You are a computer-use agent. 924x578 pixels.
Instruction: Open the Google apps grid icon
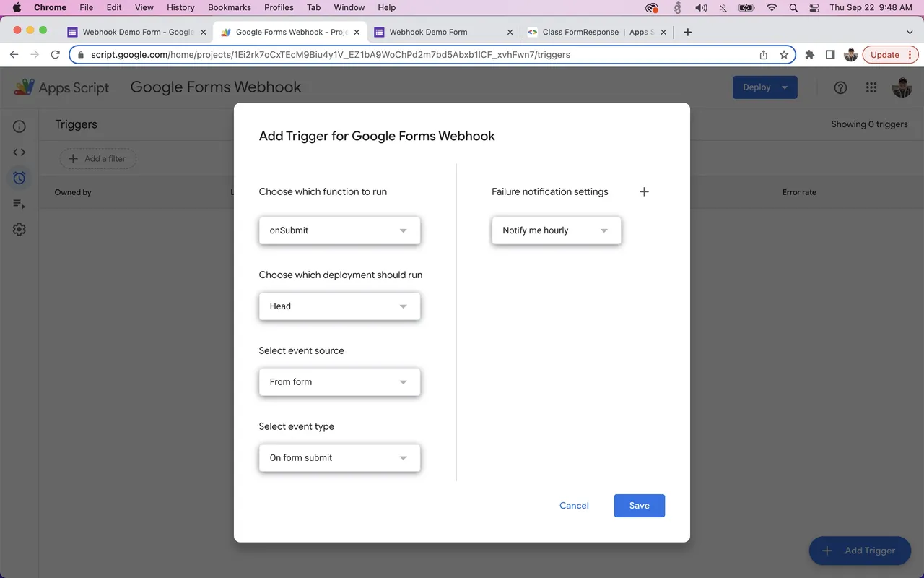871,87
